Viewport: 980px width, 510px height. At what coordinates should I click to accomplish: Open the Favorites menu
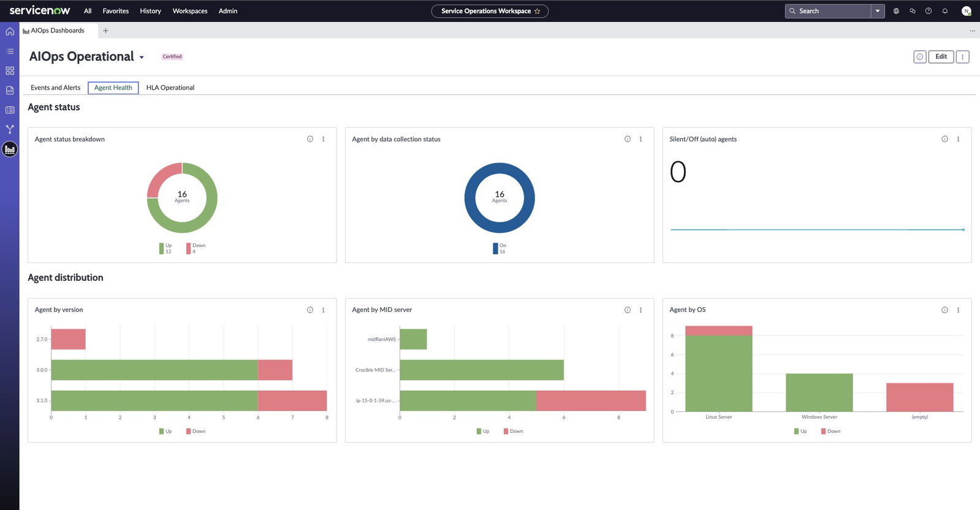[x=116, y=11]
